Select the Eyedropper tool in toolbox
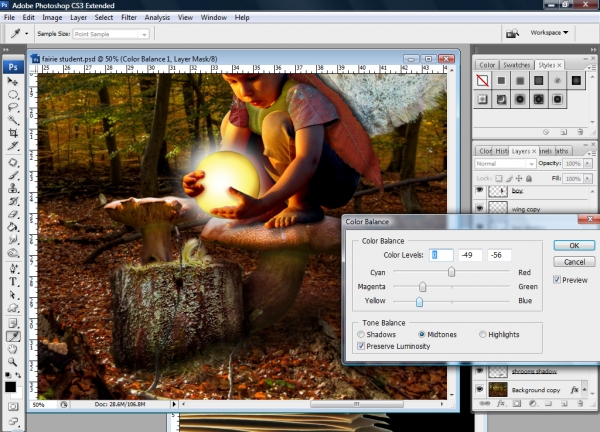 13,336
